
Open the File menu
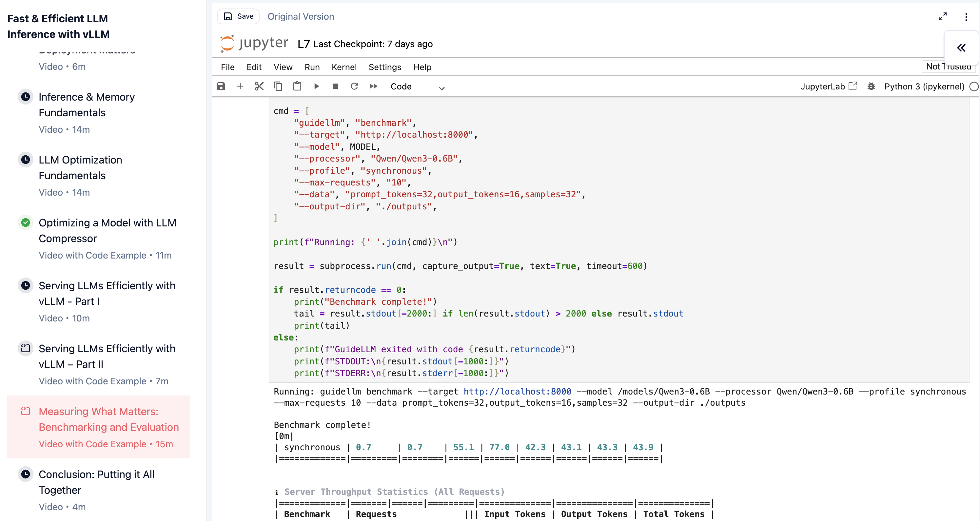[227, 67]
